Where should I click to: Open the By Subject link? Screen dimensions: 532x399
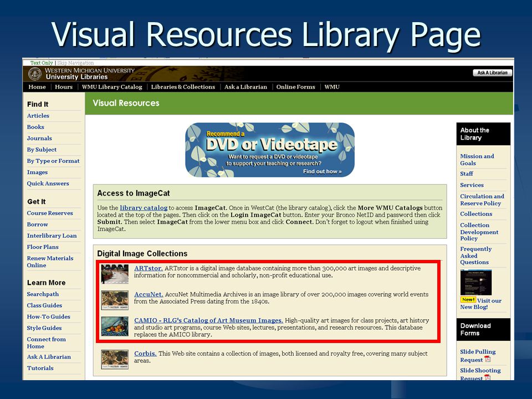click(42, 150)
